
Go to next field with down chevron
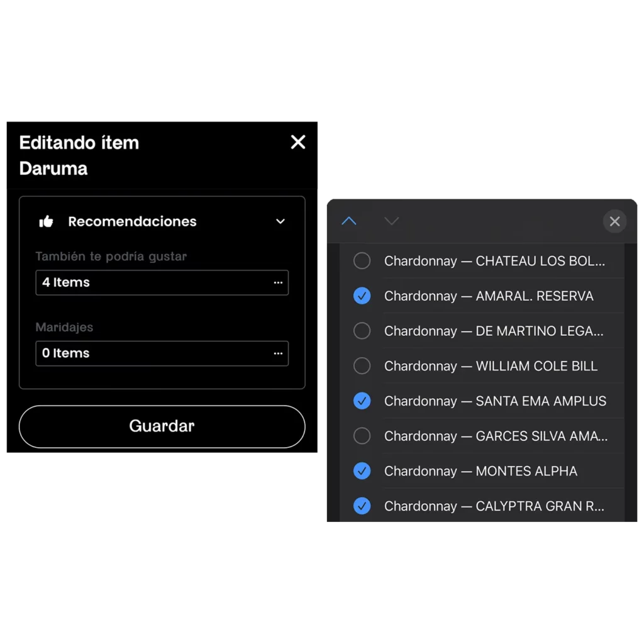[x=391, y=221]
